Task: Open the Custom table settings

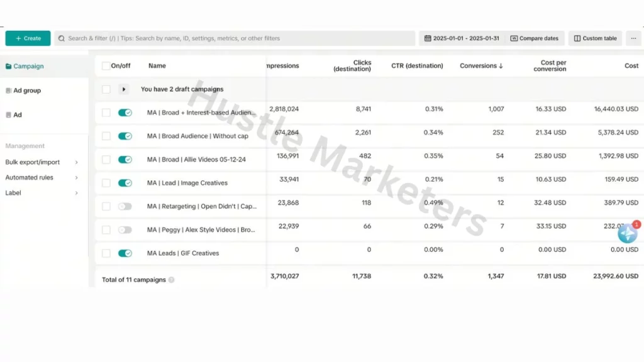Action: point(595,38)
